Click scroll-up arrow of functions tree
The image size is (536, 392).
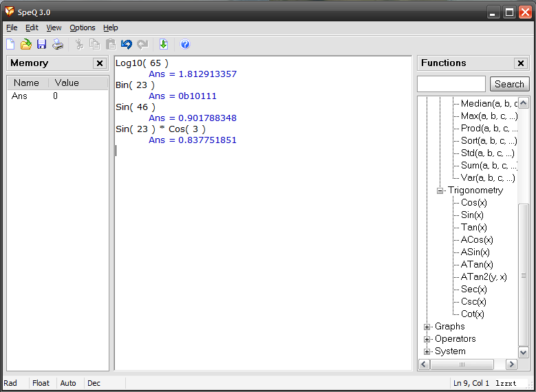(524, 102)
